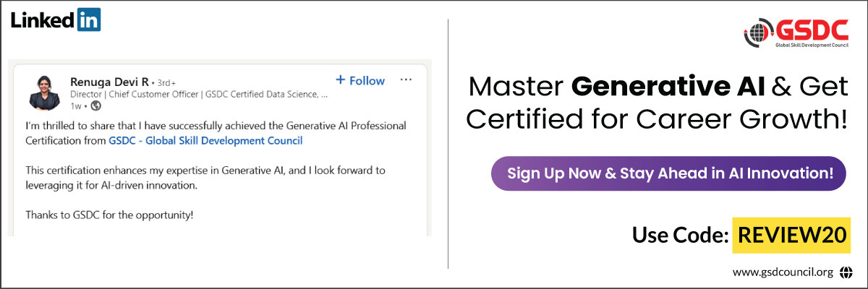Click the LinkedIn "in" square logo
The image size is (868, 289).
click(88, 20)
